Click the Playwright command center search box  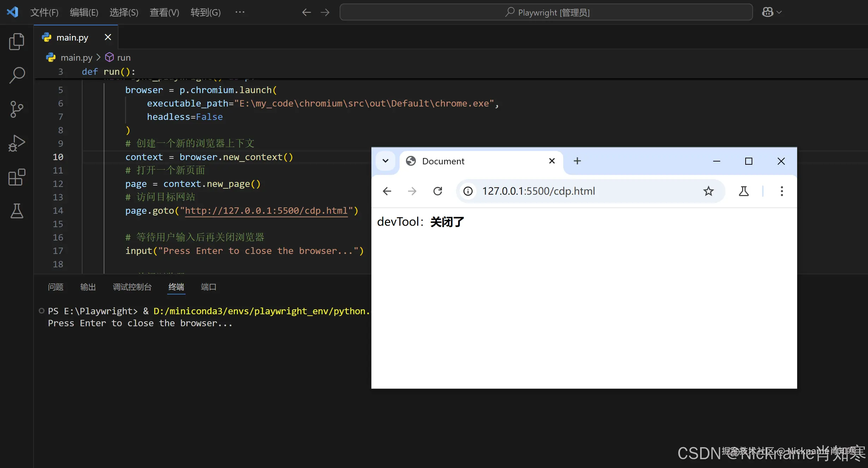tap(546, 12)
